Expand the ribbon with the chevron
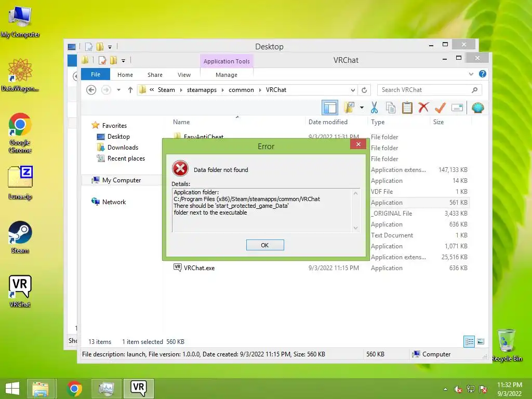532x399 pixels. click(x=471, y=74)
